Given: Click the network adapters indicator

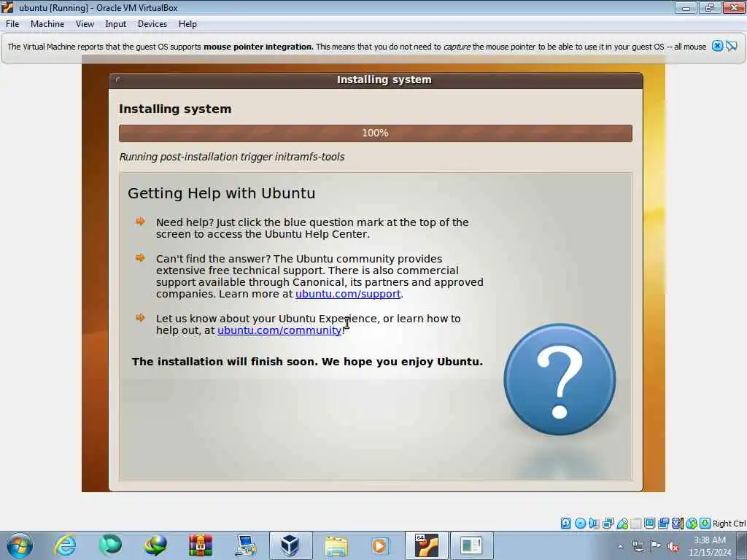Looking at the screenshot, I should point(608,524).
